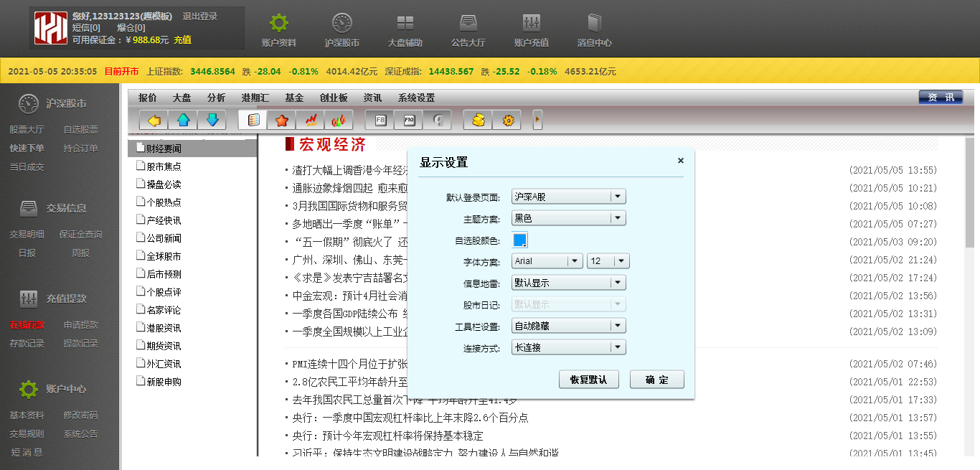Viewport: 980px width, 470px height.
Task: Open the 默认登录页面 dropdown
Action: (568, 197)
